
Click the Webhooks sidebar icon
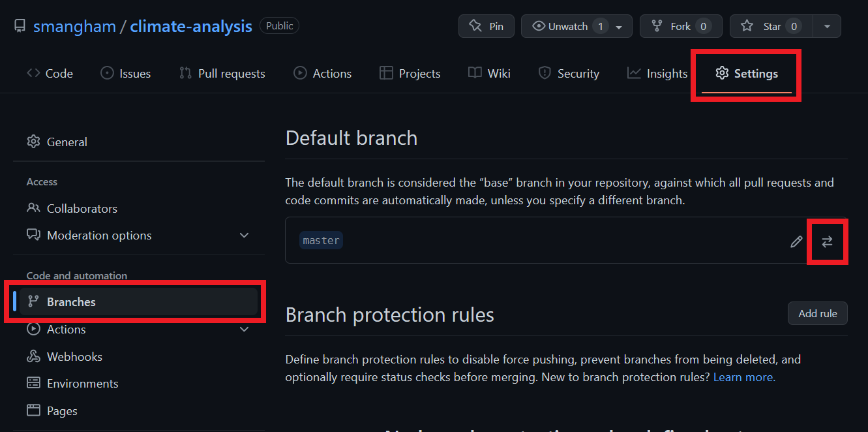tap(33, 356)
